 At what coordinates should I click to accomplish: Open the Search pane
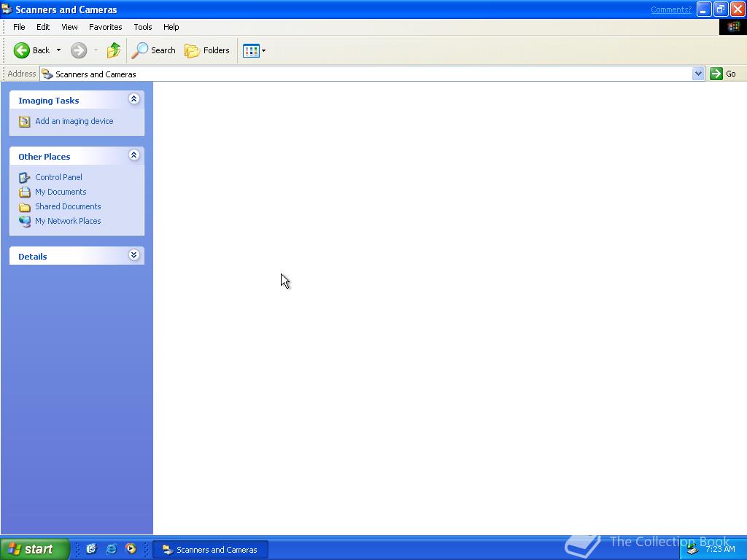pos(153,50)
